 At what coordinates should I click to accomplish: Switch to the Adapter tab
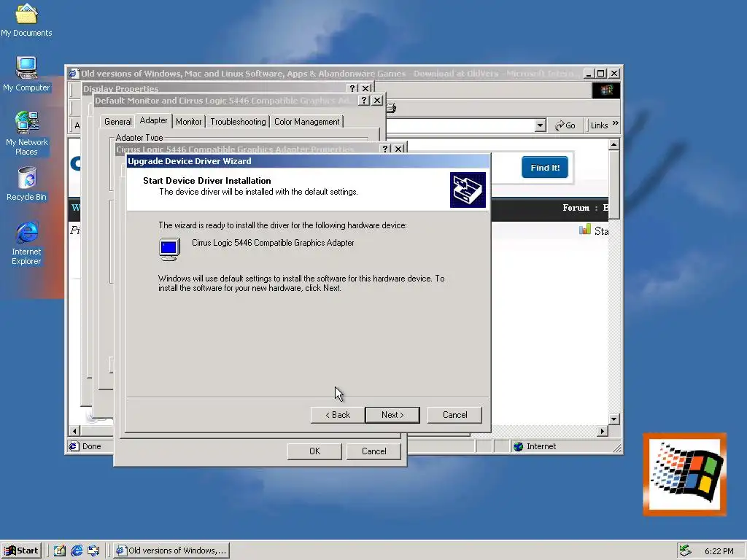coord(153,120)
